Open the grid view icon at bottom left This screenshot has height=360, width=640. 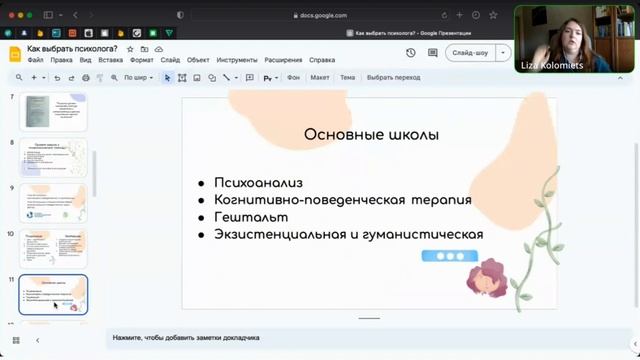click(x=16, y=340)
